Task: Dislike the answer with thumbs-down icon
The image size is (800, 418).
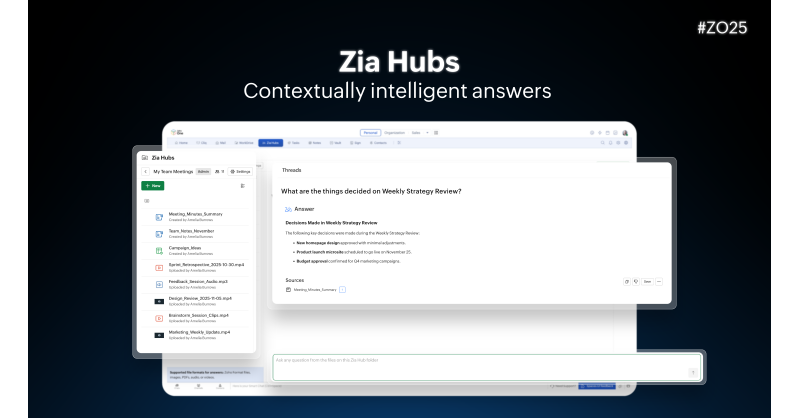Action: (636, 282)
